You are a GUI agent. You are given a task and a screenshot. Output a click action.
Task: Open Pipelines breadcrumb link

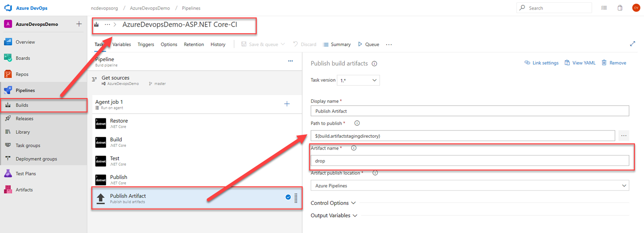[190, 8]
